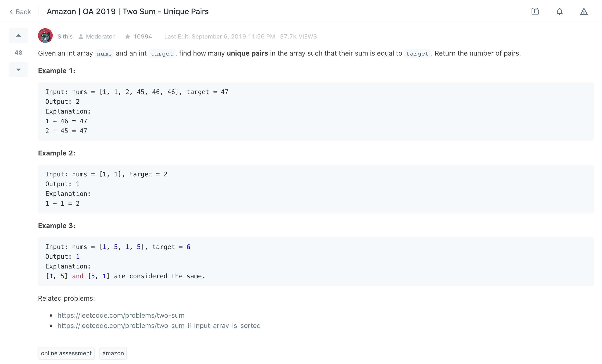Click the share post icon
This screenshot has height=364, width=602.
click(535, 11)
